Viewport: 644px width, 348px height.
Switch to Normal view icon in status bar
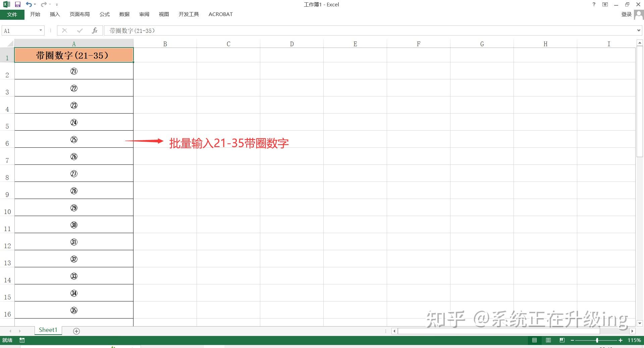(534, 340)
